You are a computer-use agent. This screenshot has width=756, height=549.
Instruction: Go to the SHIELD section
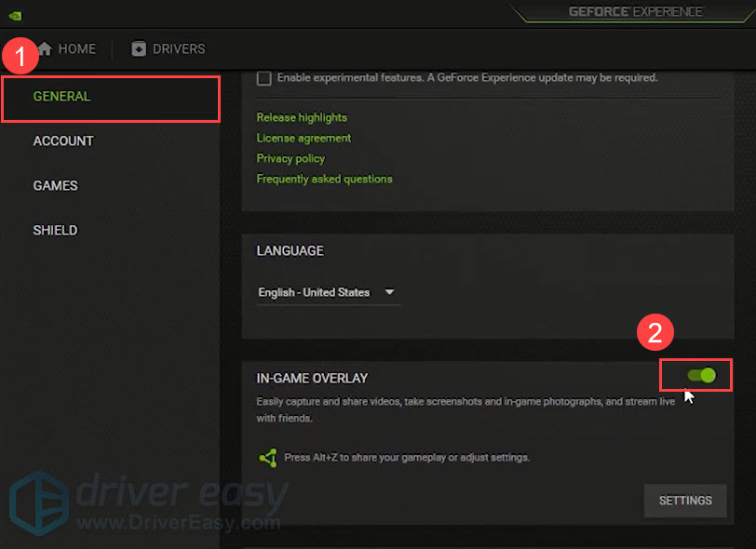[56, 231]
